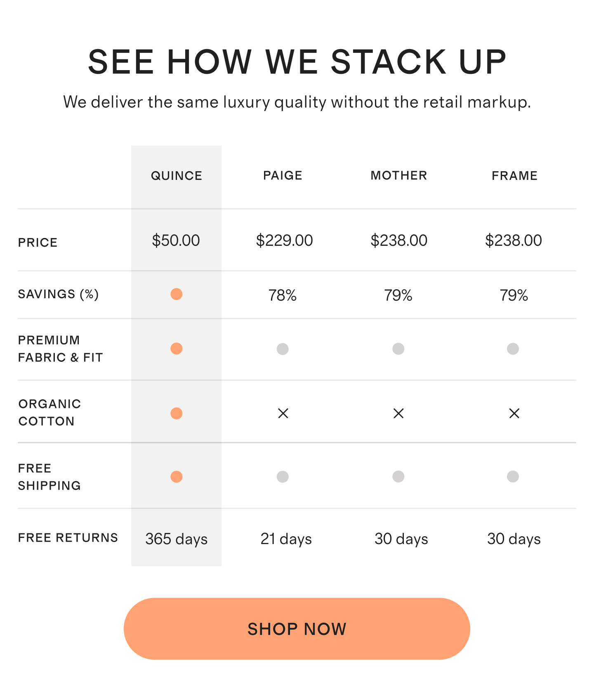
Task: Click the MOTHER column header
Action: tap(399, 175)
